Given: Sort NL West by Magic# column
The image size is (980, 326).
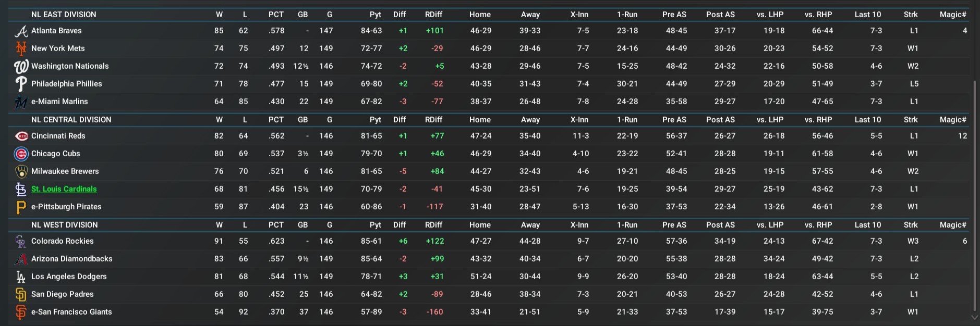Looking at the screenshot, I should point(952,225).
